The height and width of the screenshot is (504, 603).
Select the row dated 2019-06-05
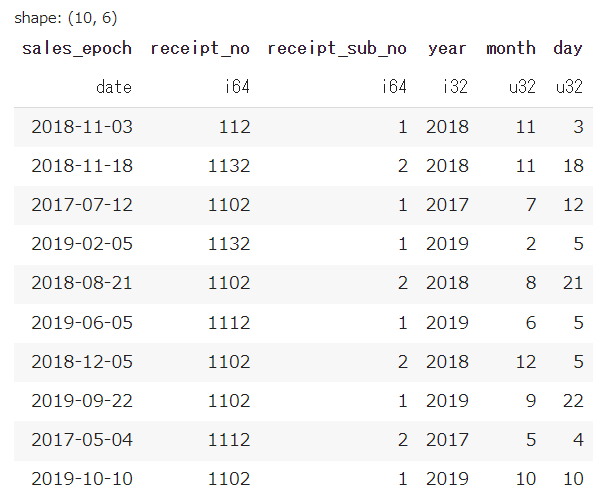point(303,323)
